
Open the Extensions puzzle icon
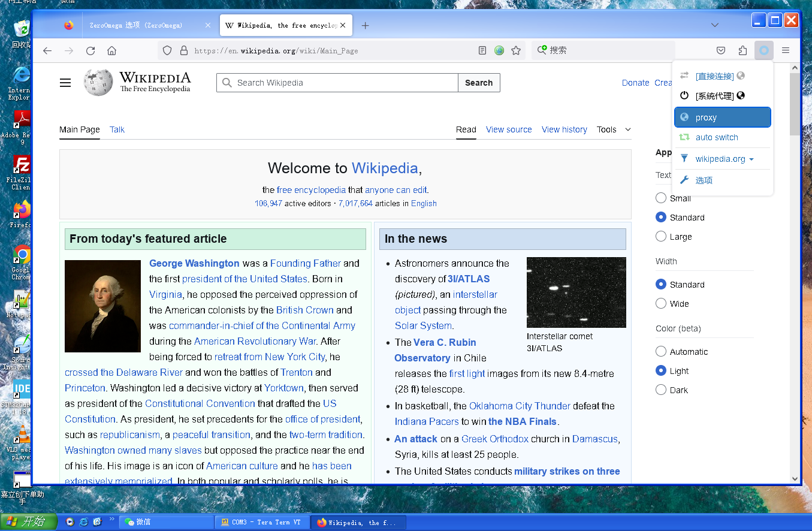pos(742,51)
